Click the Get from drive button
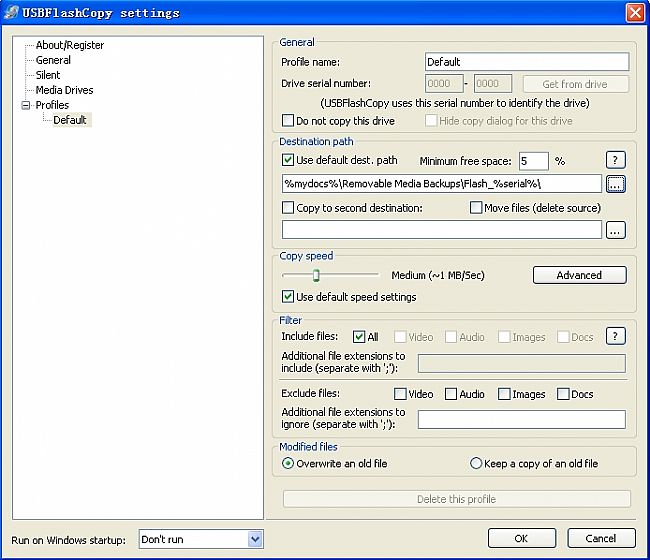 coord(575,84)
